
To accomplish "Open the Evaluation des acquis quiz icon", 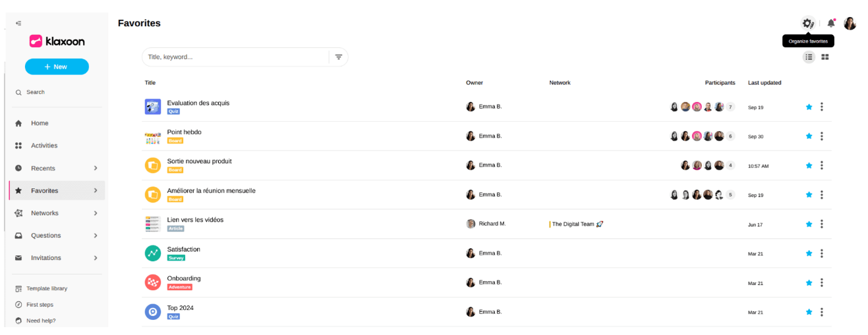I will pos(153,107).
